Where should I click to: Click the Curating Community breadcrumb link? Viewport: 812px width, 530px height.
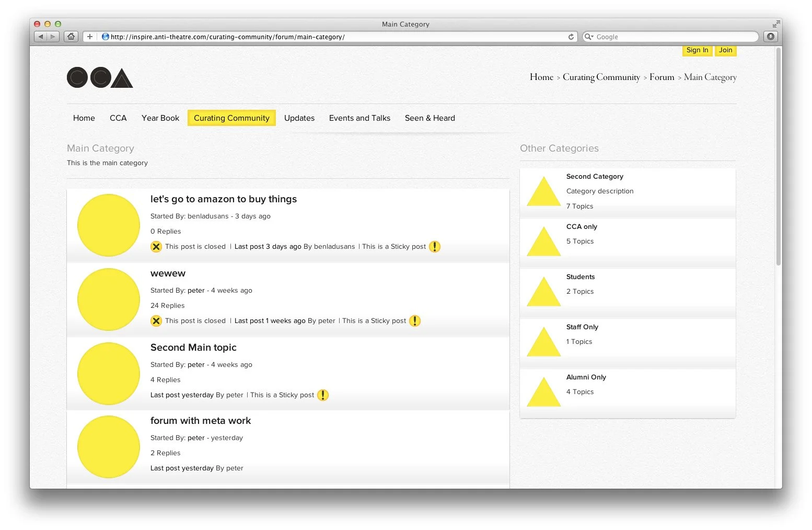pyautogui.click(x=601, y=77)
